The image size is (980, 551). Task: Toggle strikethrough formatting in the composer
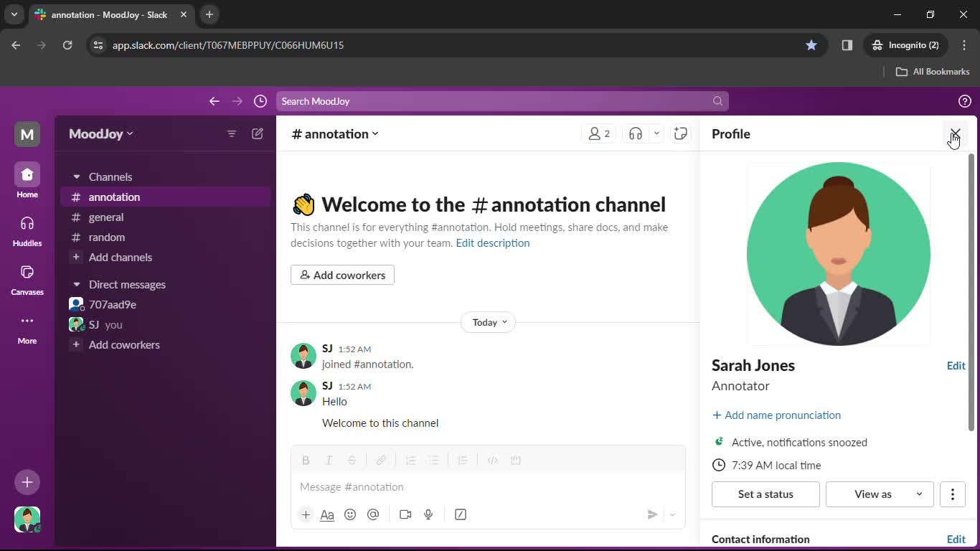coord(352,461)
